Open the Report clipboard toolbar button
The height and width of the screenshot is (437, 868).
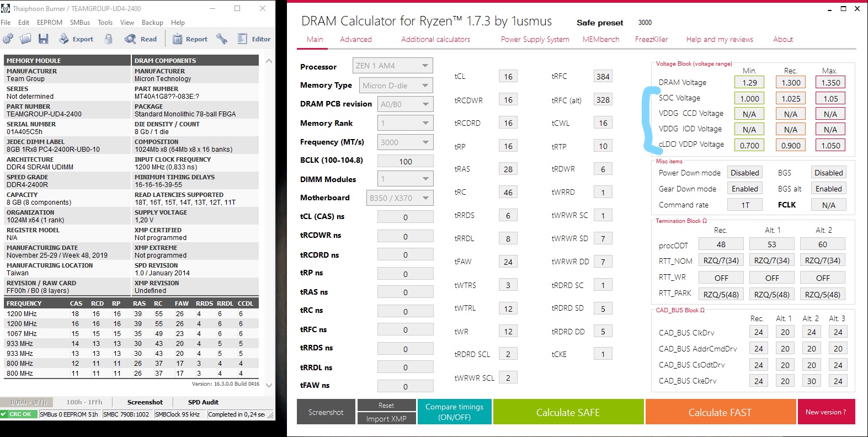[190, 39]
